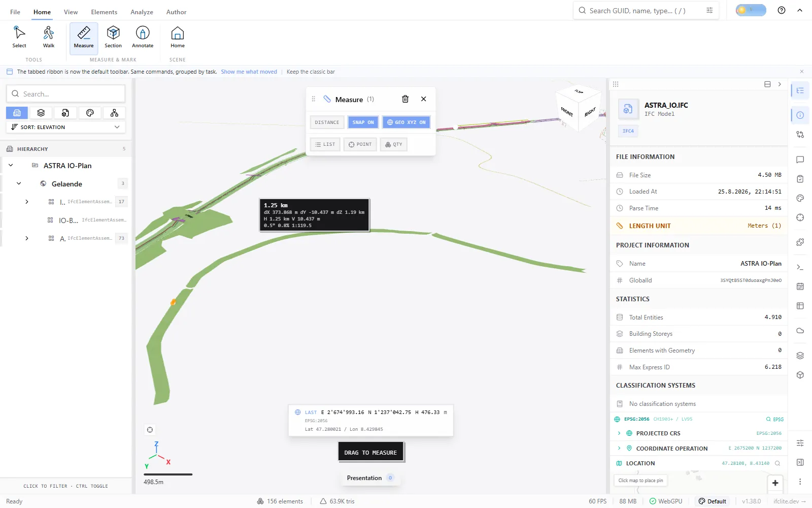812x508 pixels.
Task: Click the zoom-in plus button on map
Action: coord(775,483)
